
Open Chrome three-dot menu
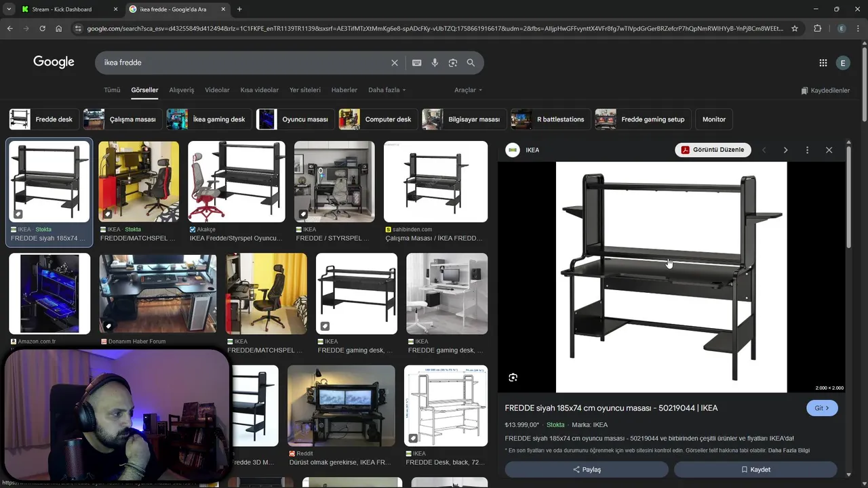859,28
